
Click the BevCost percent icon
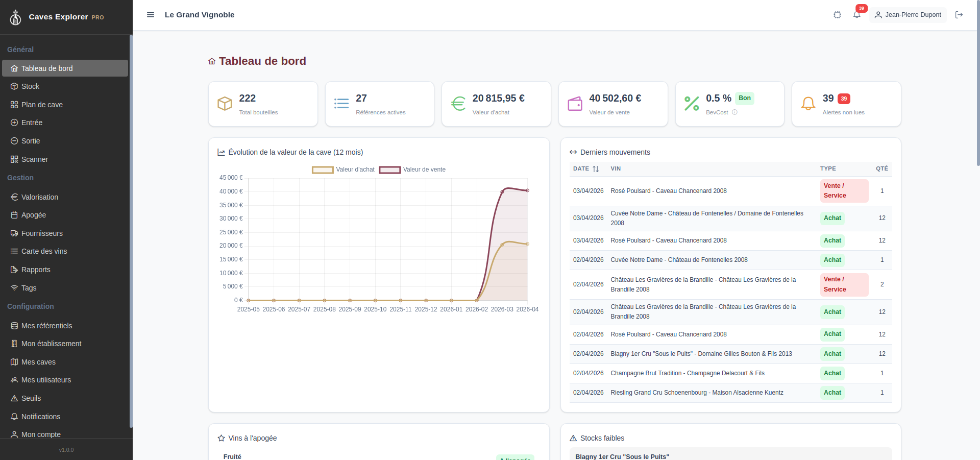point(692,104)
